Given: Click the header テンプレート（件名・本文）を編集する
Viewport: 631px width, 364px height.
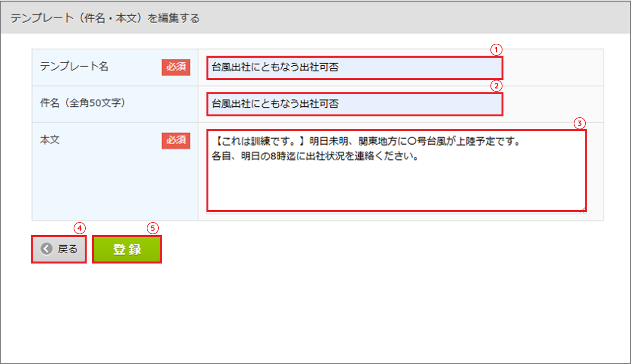Looking at the screenshot, I should click(x=105, y=18).
